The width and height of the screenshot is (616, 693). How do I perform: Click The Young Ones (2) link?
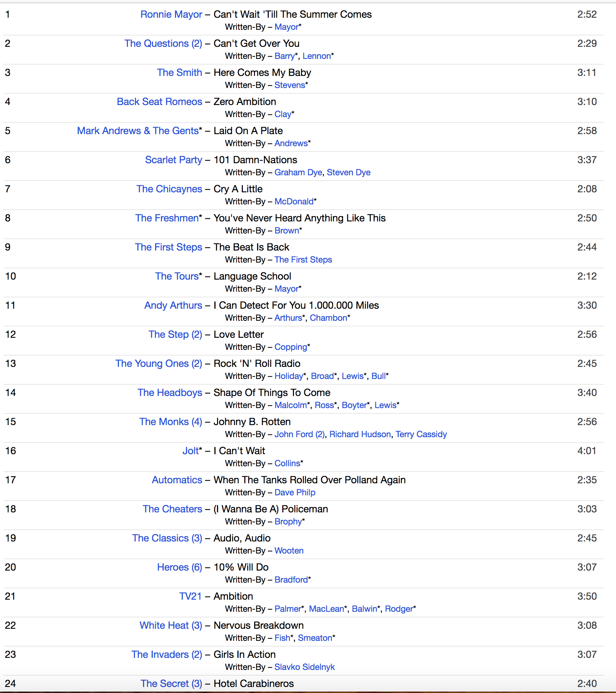click(158, 364)
